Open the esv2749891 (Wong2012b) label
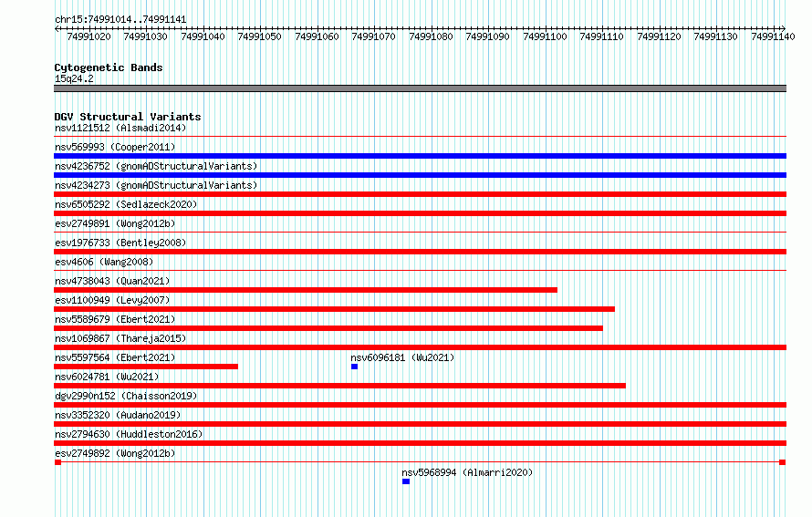Image resolution: width=812 pixels, height=517 pixels. pos(115,223)
